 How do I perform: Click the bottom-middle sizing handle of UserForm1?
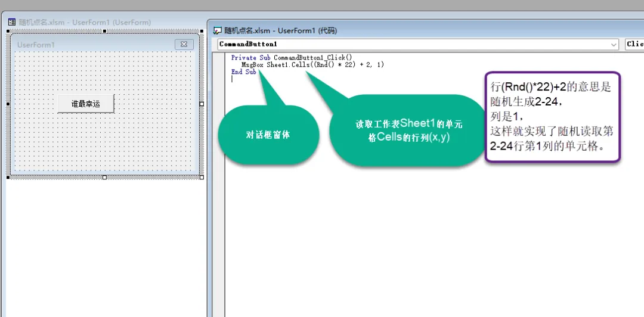pyautogui.click(x=104, y=178)
